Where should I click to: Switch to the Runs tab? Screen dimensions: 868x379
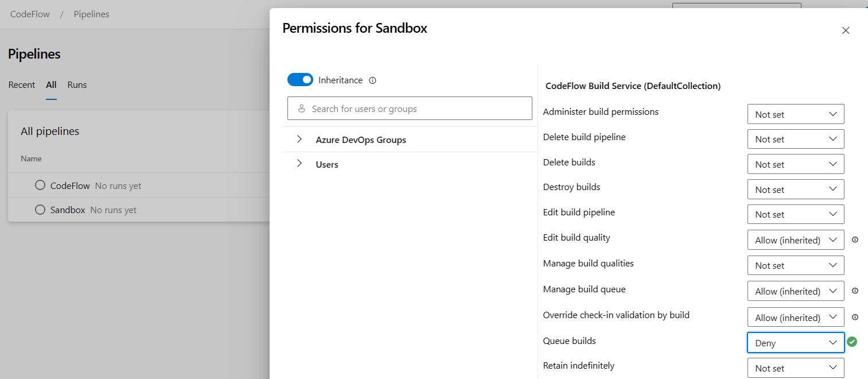click(x=77, y=84)
